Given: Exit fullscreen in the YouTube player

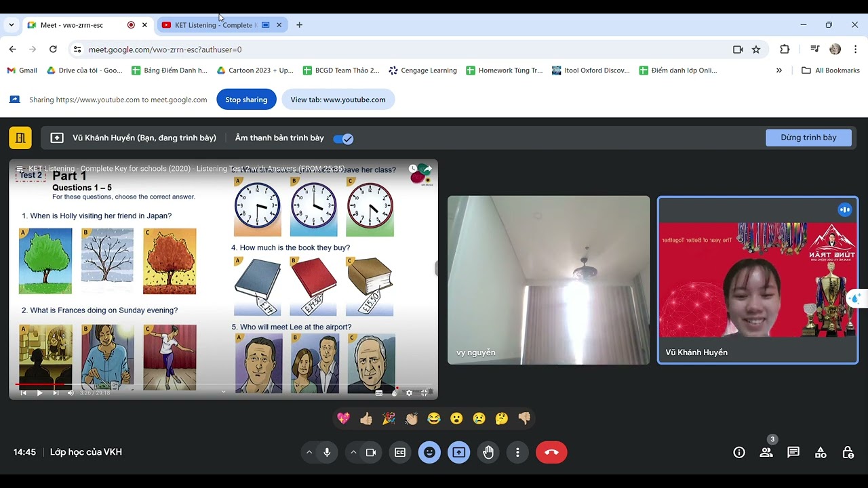Looking at the screenshot, I should [x=425, y=392].
